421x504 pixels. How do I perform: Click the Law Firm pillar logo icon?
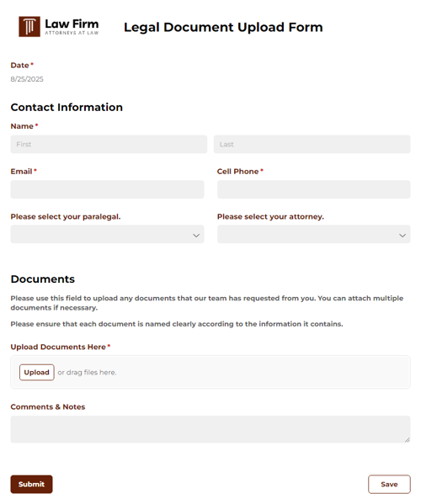[29, 27]
